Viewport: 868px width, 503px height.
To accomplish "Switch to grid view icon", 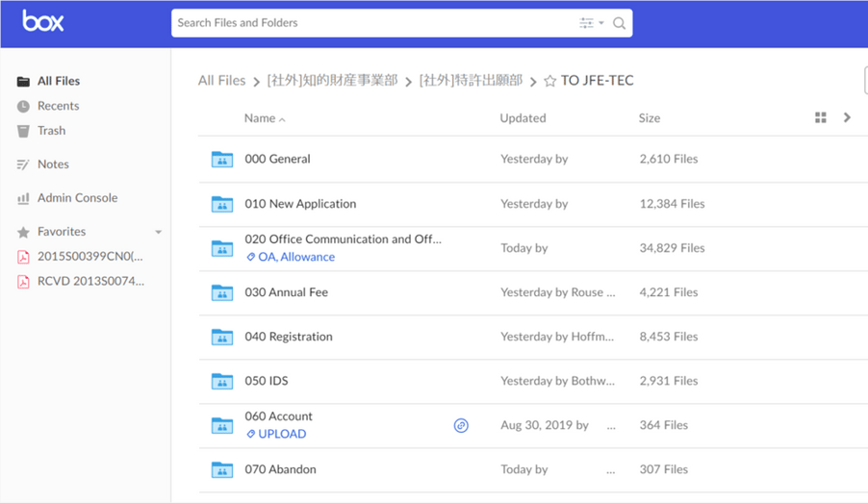I will coord(820,117).
